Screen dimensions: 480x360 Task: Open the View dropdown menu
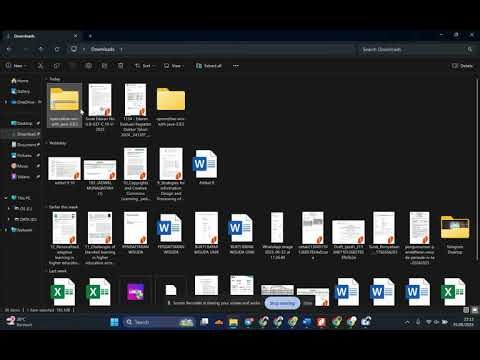point(174,66)
